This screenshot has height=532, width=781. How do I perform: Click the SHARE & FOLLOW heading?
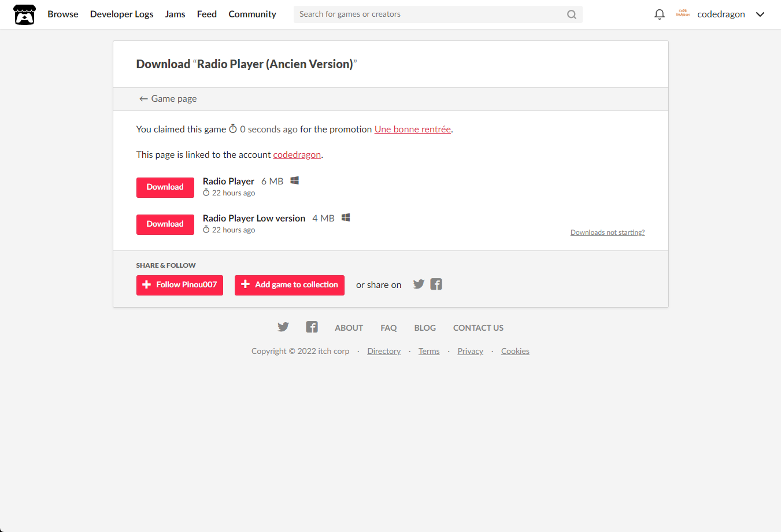tap(166, 265)
